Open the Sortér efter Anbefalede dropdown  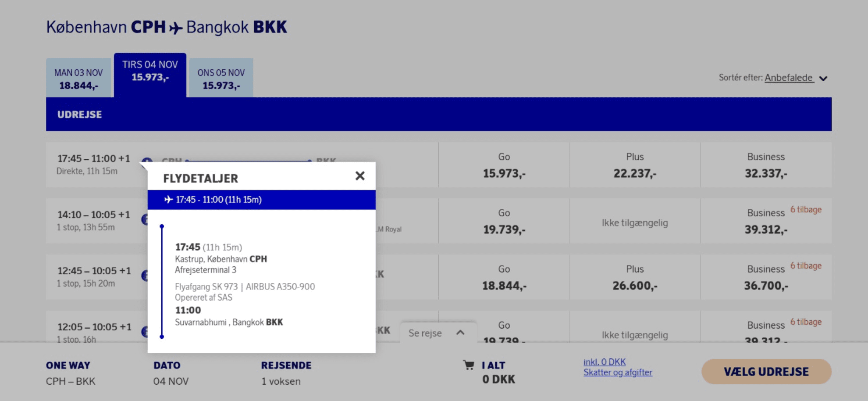coord(789,78)
